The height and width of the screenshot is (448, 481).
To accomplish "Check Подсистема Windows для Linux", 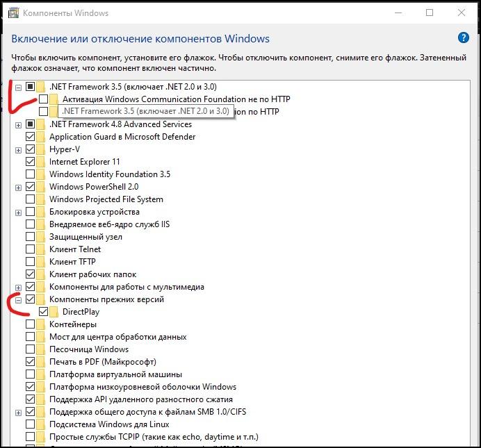I will pos(30,424).
